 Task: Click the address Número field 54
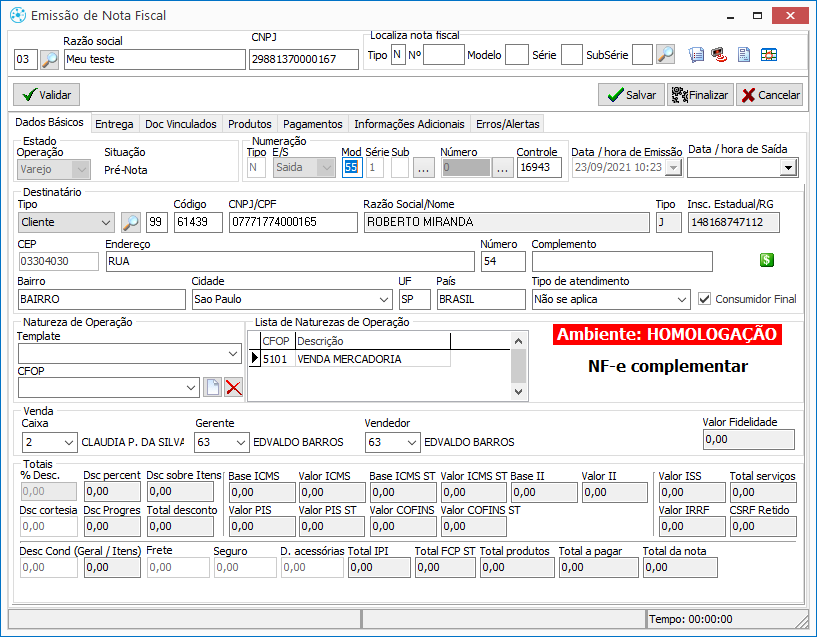click(503, 261)
